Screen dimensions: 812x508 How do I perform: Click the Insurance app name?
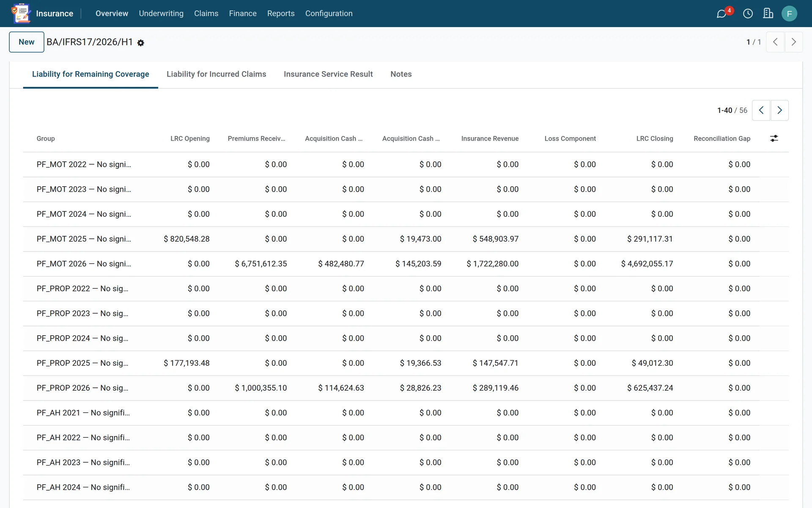55,14
